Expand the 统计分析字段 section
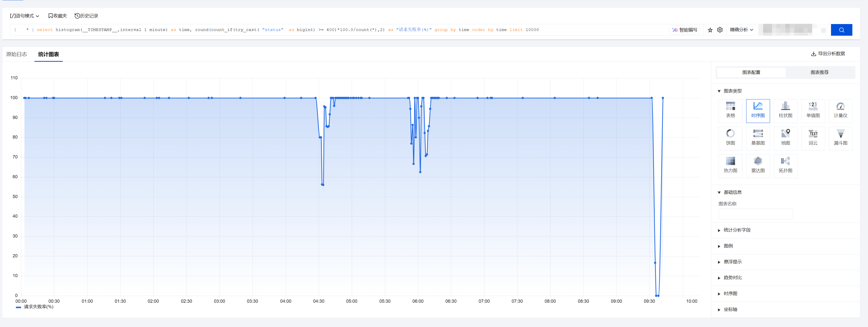 [x=737, y=230]
